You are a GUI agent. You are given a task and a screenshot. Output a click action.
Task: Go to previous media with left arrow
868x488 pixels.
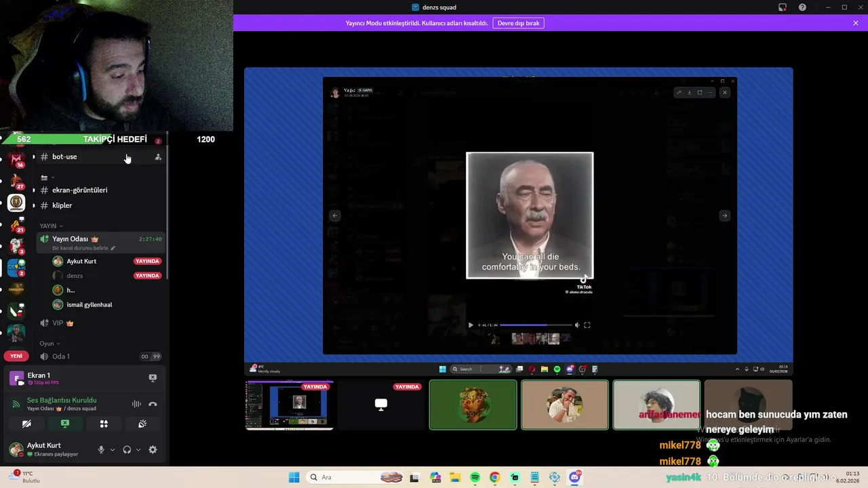pyautogui.click(x=335, y=216)
